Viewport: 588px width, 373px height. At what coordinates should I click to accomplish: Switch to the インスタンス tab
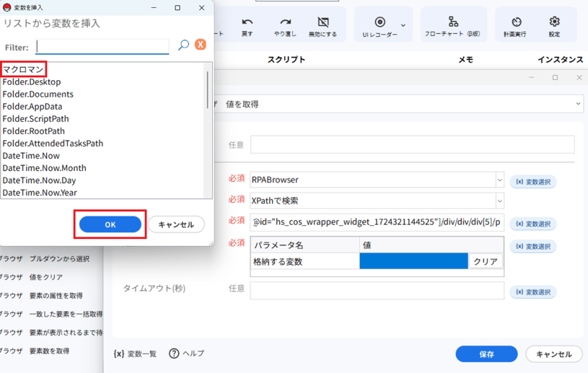pos(561,60)
